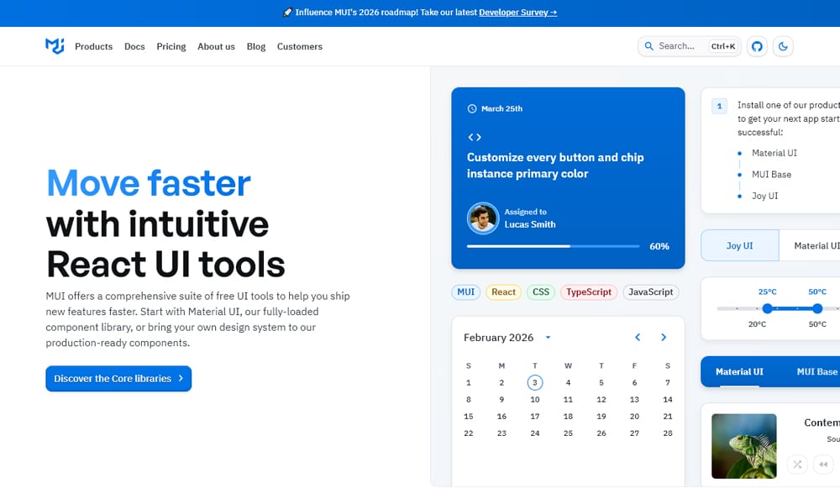Screen dimensions: 840x504
Task: Go to next month in calendar
Action: [x=664, y=337]
